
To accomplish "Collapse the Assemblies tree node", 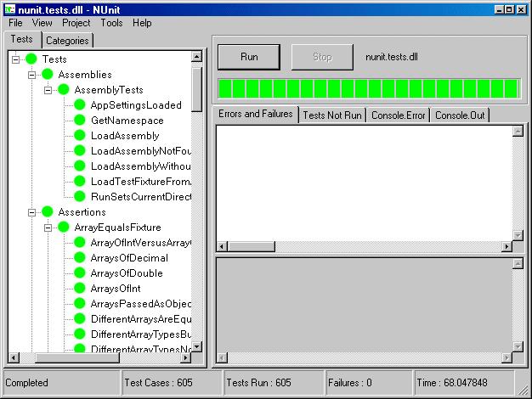I will coord(32,75).
